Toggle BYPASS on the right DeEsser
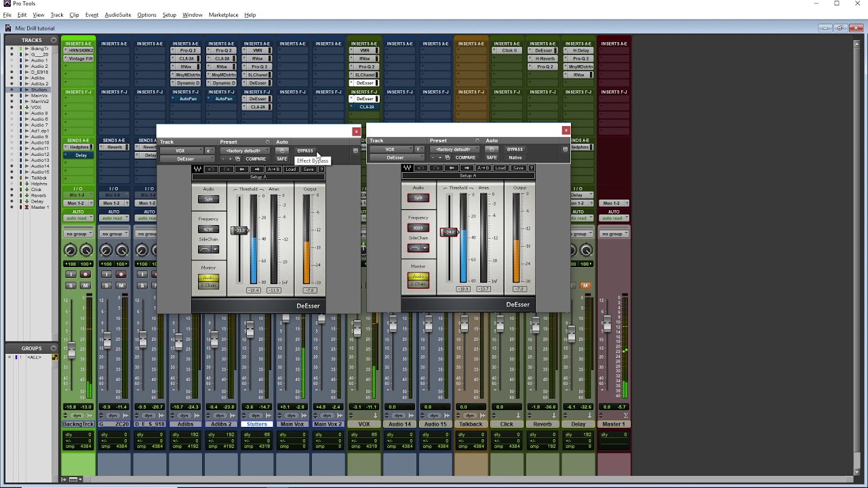Viewport: 868px width, 488px height. (515, 149)
